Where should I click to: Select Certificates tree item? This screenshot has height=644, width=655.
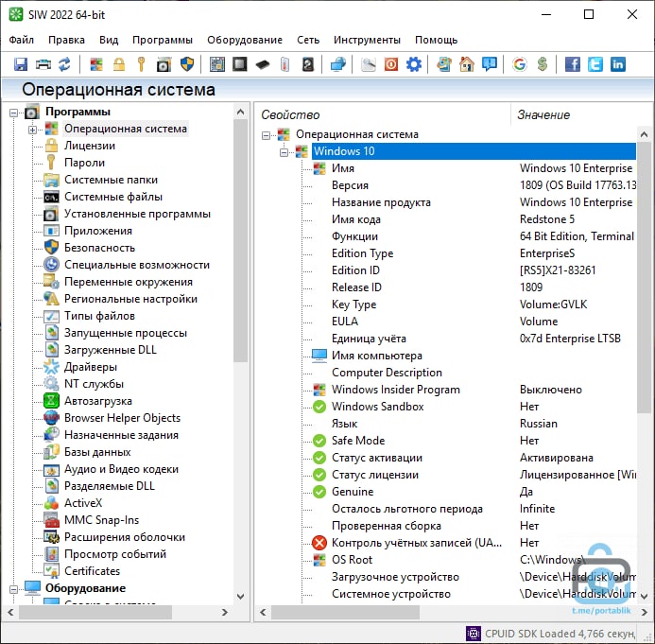(x=92, y=571)
